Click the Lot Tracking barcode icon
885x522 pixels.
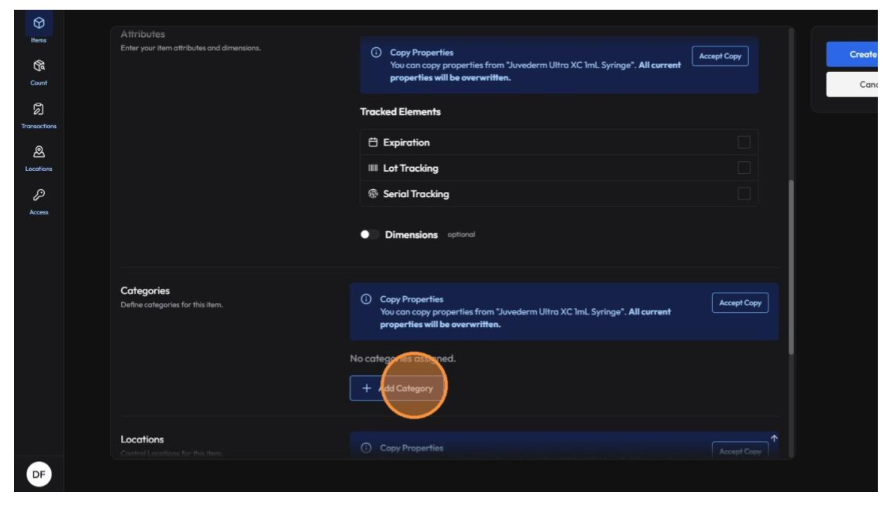(373, 168)
